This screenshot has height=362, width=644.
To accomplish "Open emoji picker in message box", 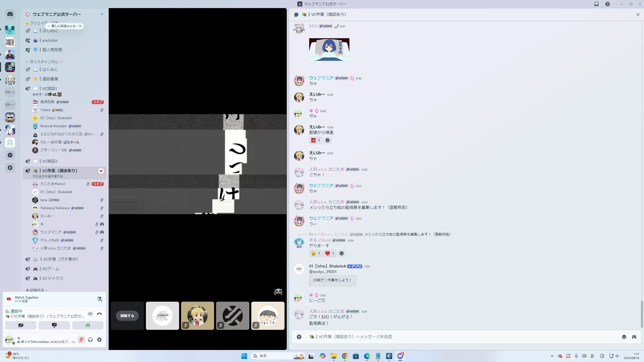I will click(x=624, y=337).
